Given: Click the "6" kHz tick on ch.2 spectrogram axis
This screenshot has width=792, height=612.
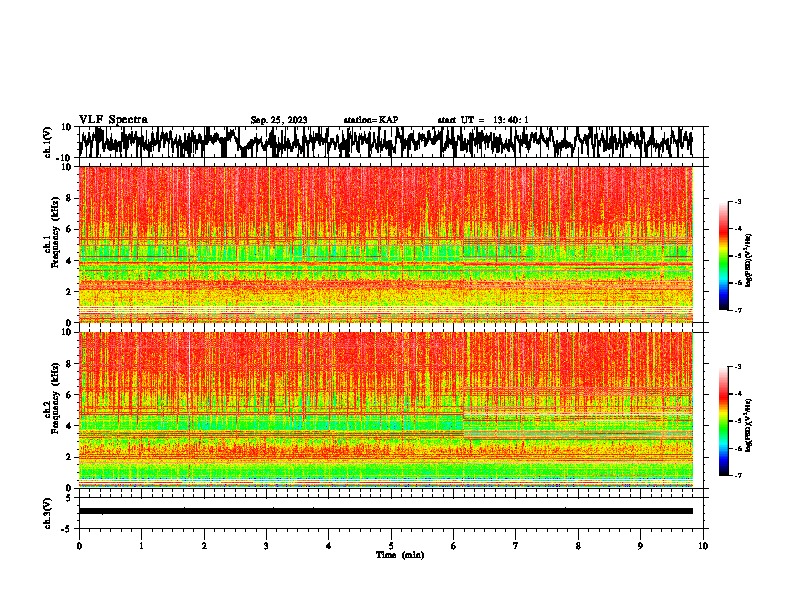Looking at the screenshot, I should click(x=70, y=395).
